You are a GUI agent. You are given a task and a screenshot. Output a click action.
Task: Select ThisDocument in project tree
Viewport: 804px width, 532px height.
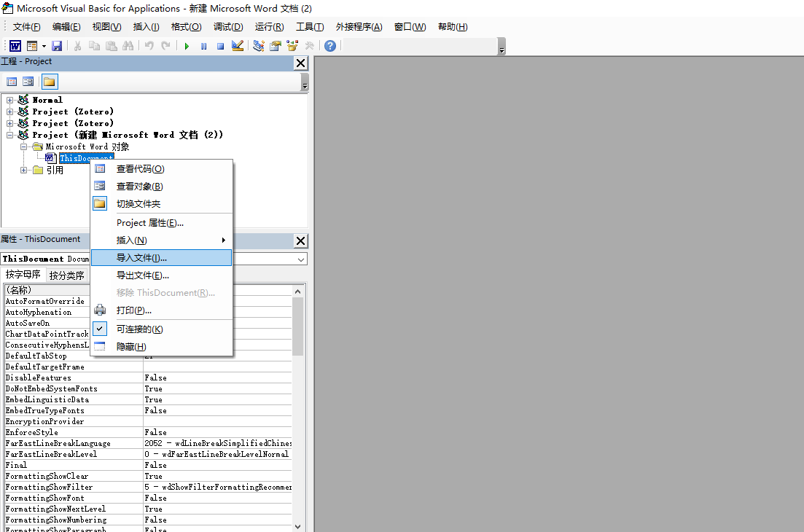point(86,158)
